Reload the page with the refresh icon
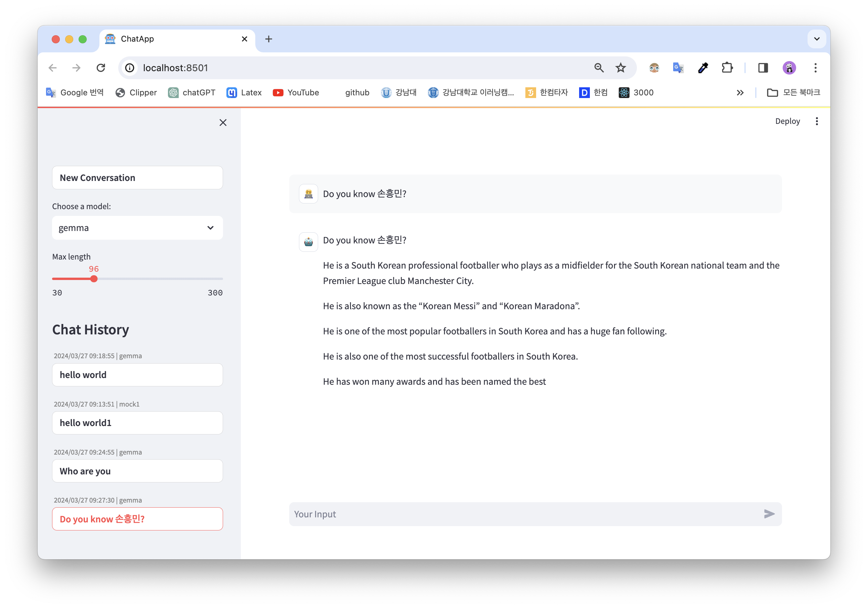The width and height of the screenshot is (868, 609). 100,68
